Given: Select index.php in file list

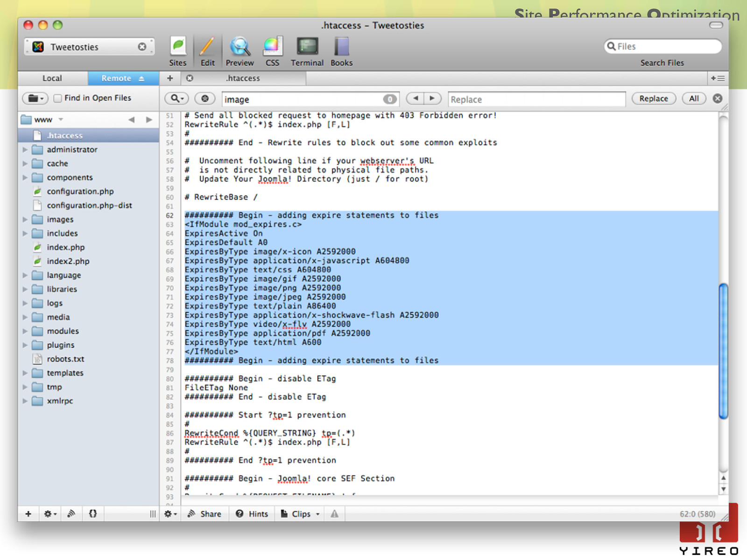Looking at the screenshot, I should tap(65, 247).
